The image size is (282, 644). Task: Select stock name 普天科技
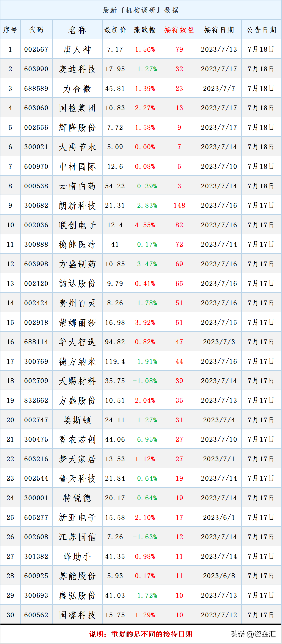click(x=77, y=478)
